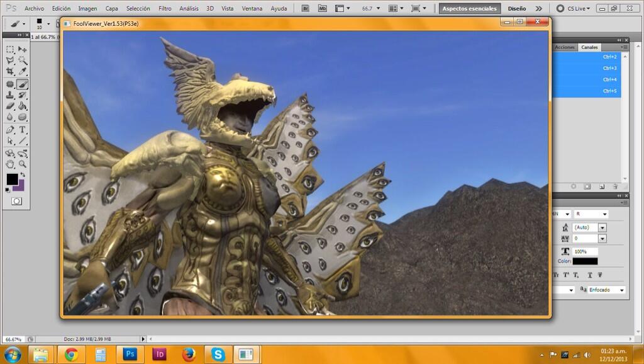Viewport: 644px width, 364px height.
Task: Toggle underline text style
Action: click(x=590, y=275)
